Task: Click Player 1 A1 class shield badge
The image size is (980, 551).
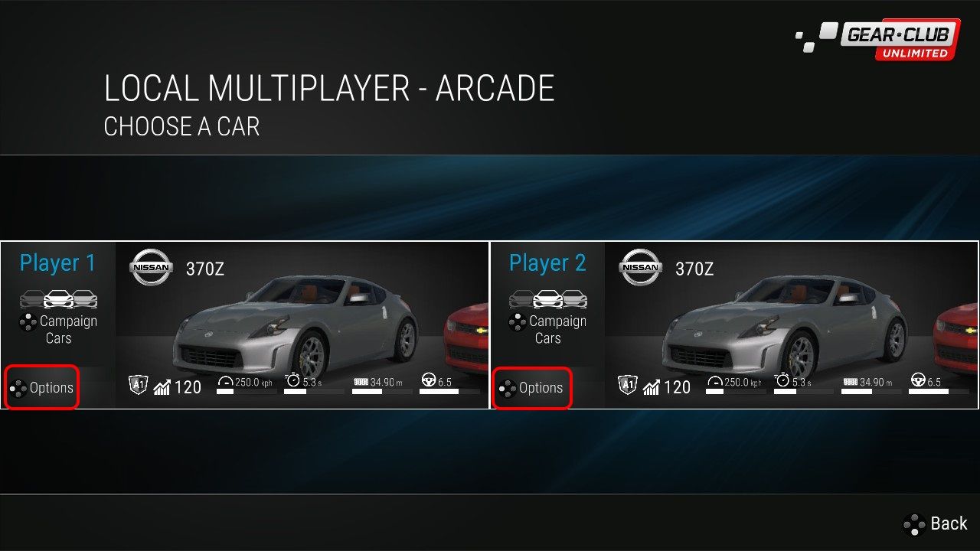Action: tap(138, 385)
